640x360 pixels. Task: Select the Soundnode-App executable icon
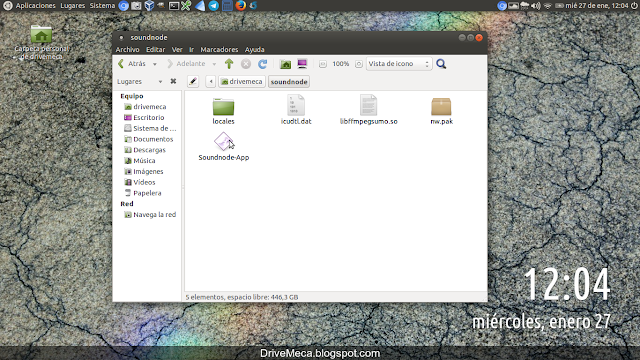tap(223, 141)
